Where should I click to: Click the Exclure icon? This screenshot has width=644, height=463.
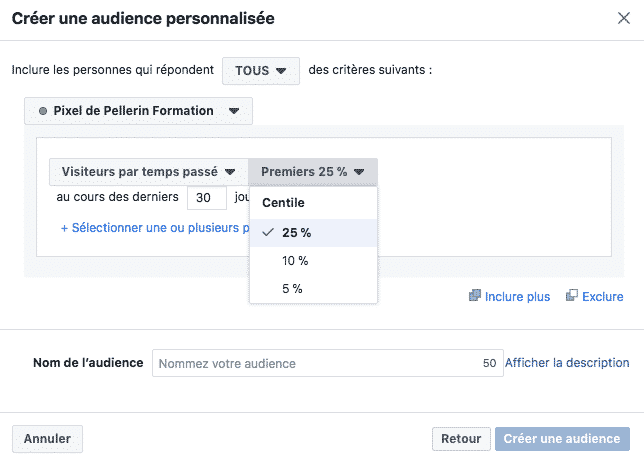point(571,296)
